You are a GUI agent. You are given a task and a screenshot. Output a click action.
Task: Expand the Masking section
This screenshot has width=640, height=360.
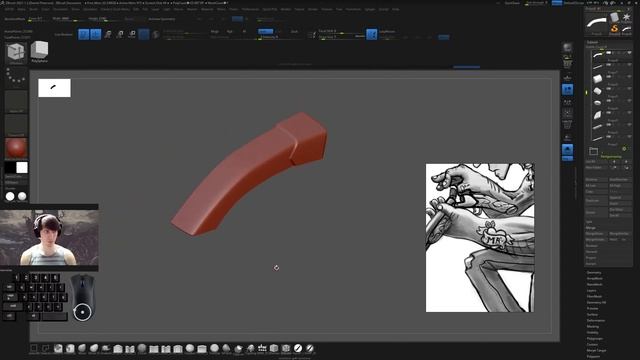click(593, 327)
